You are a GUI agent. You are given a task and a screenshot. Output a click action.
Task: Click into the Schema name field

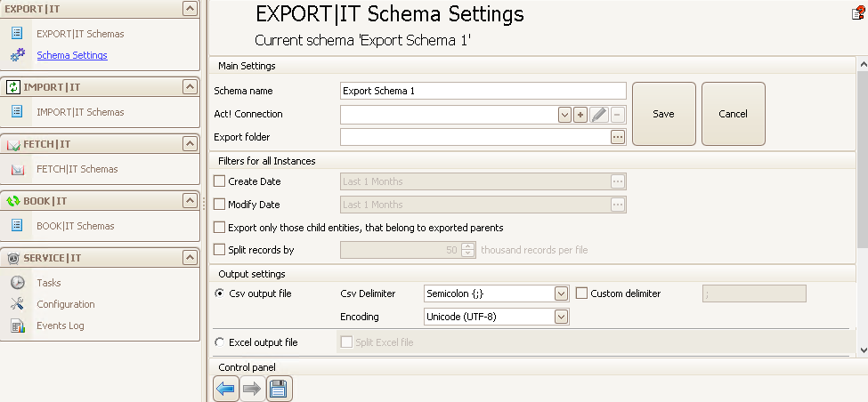[x=483, y=91]
